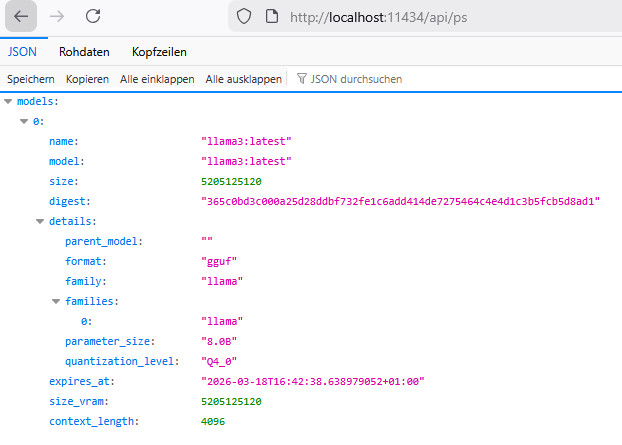Collapse the array item 0 node
The height and width of the screenshot is (445, 622).
25,121
